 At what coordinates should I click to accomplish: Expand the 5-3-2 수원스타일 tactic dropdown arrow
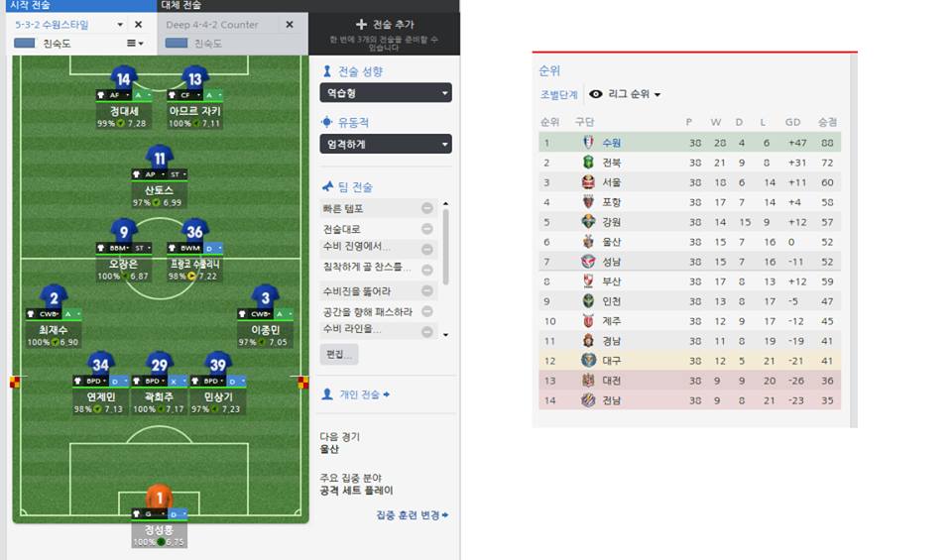point(120,25)
